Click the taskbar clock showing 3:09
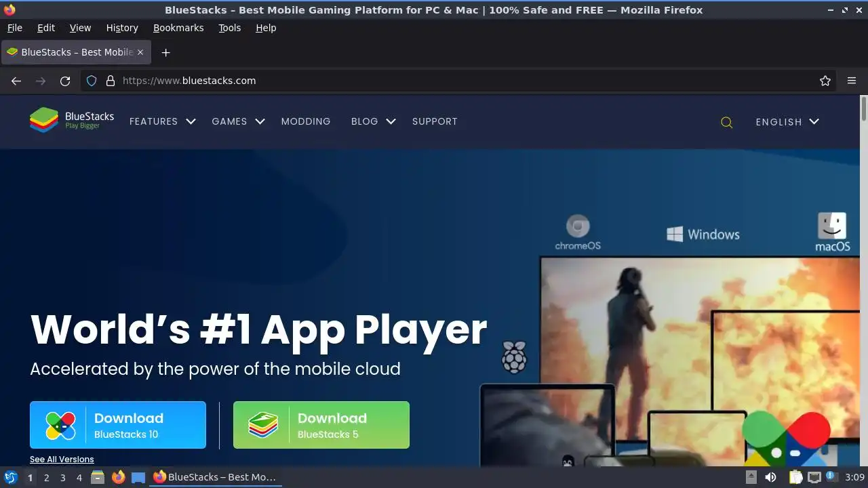The height and width of the screenshot is (488, 868). (x=854, y=477)
